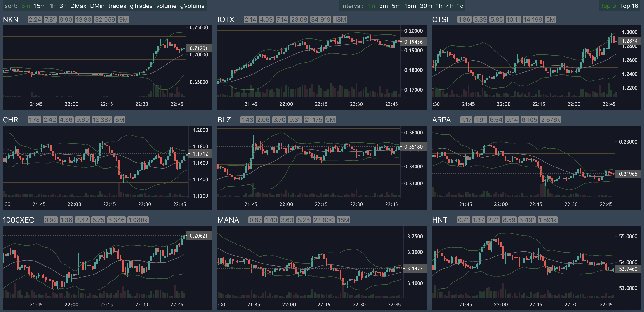Open the IOTX symbol label
This screenshot has height=312, width=644.
225,19
